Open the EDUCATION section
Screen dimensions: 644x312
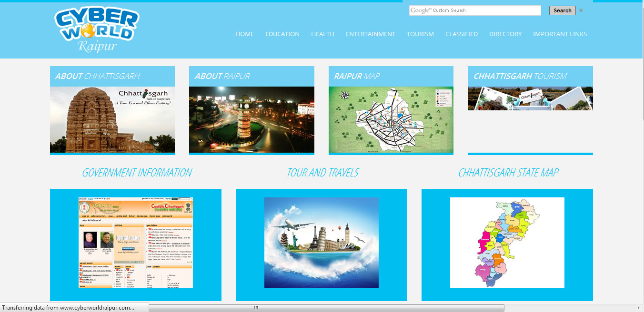pyautogui.click(x=282, y=34)
